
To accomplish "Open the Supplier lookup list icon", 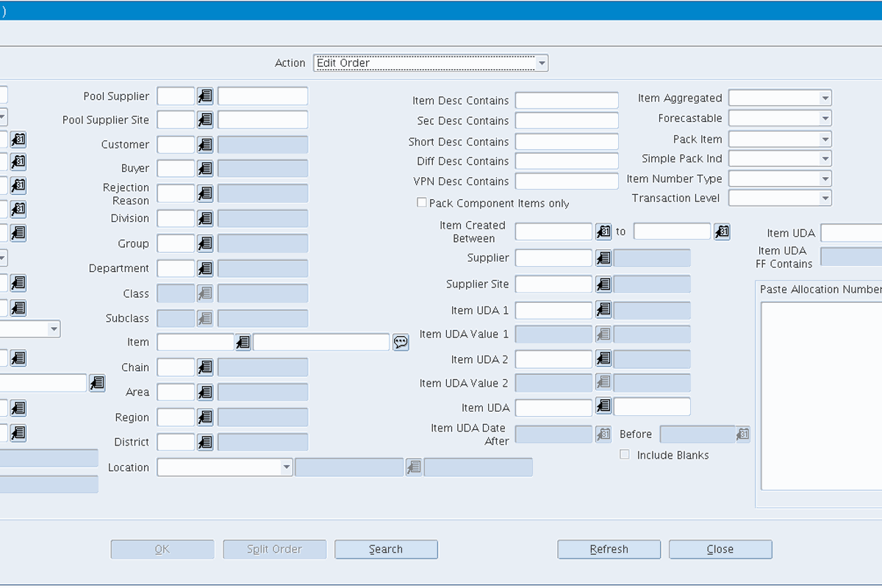I will click(x=603, y=258).
